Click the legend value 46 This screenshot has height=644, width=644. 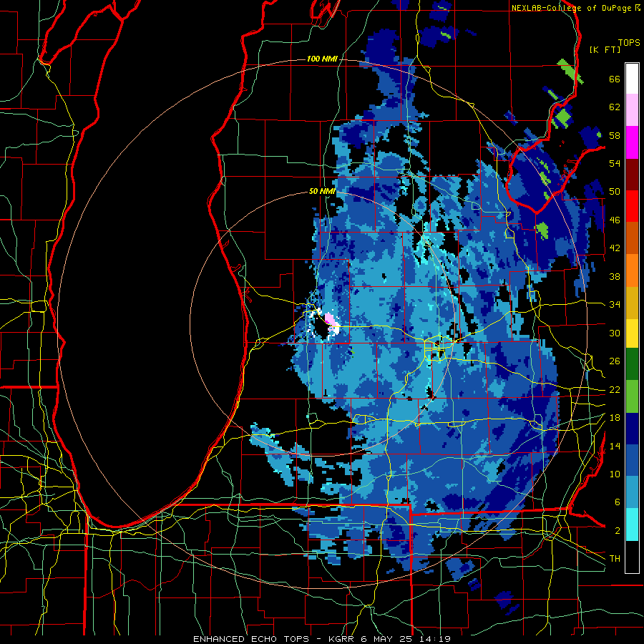tap(615, 220)
